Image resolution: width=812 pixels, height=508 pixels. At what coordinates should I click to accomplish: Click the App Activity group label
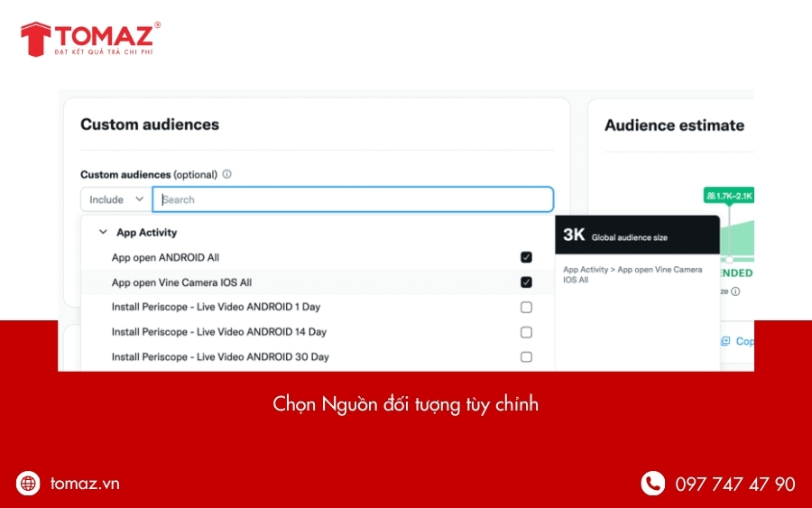[x=146, y=233]
